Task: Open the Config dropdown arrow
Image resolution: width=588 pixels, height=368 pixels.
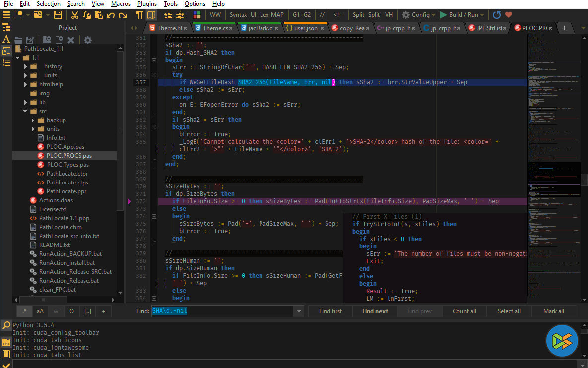Action: (x=434, y=15)
